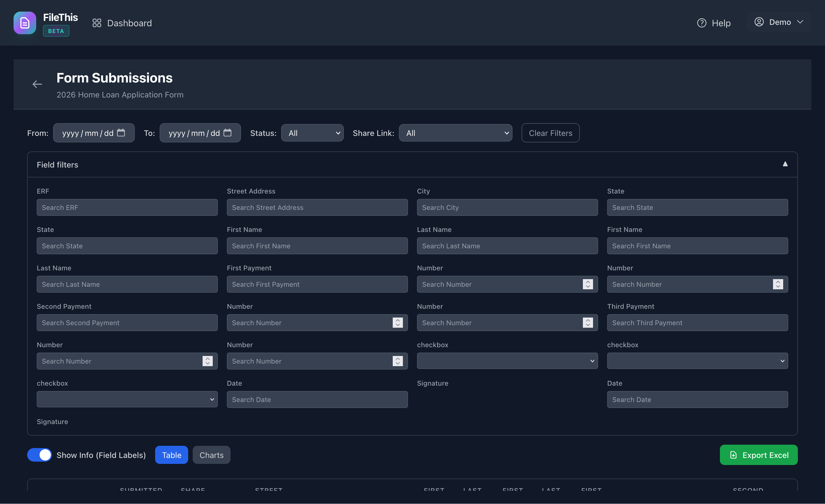
Task: Click the Excel file icon on Export button
Action: click(733, 455)
